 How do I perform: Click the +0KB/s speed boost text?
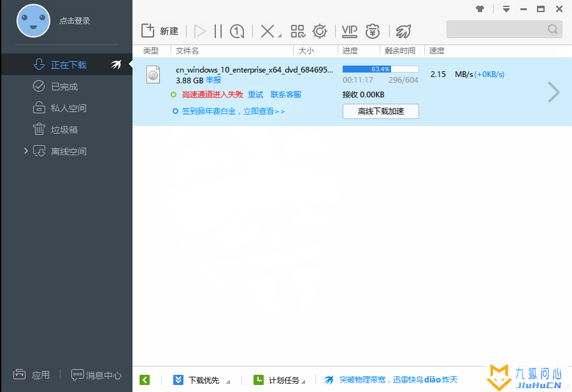pyautogui.click(x=489, y=74)
